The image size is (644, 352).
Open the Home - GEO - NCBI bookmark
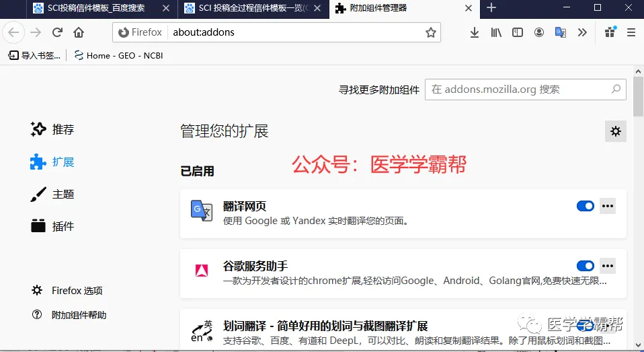tap(119, 55)
